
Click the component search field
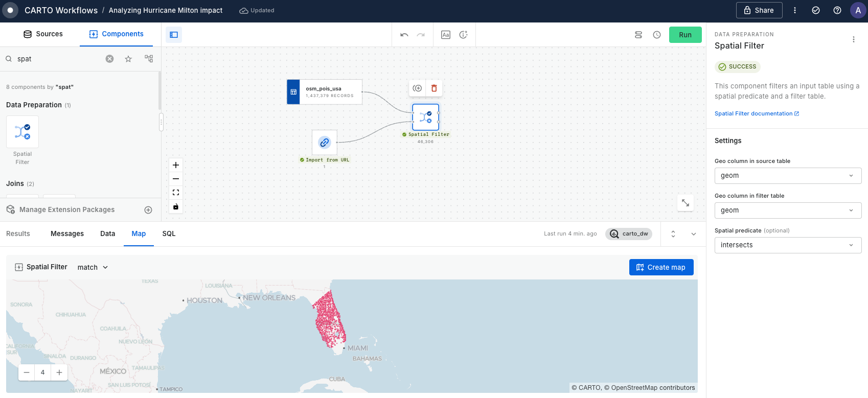pyautogui.click(x=59, y=59)
